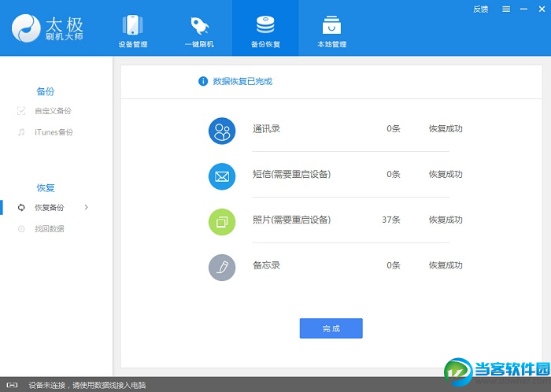Viewport: 551px width, 392px height.
Task: Select 恢复备份 in the sidebar
Action: [x=49, y=208]
